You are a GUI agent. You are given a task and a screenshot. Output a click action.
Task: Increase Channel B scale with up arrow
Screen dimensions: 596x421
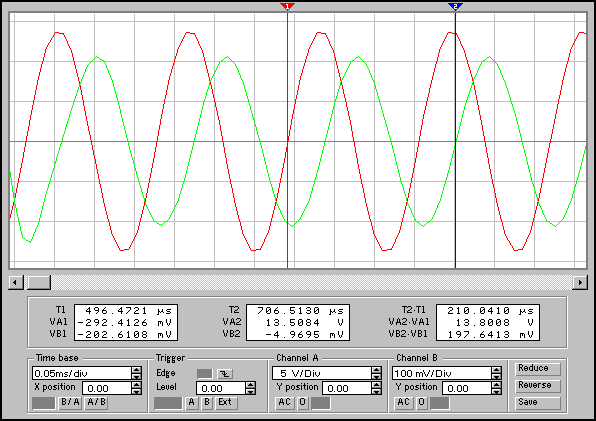tap(496, 370)
